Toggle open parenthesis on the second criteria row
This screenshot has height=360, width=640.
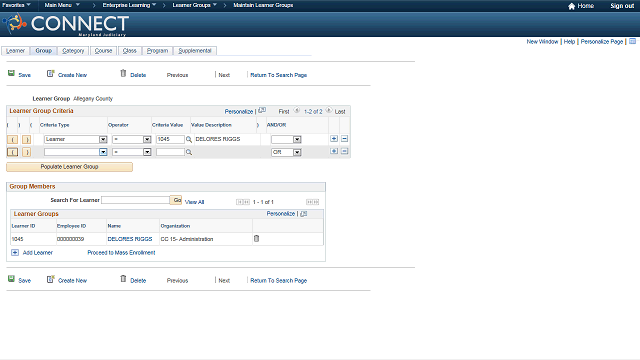point(13,152)
